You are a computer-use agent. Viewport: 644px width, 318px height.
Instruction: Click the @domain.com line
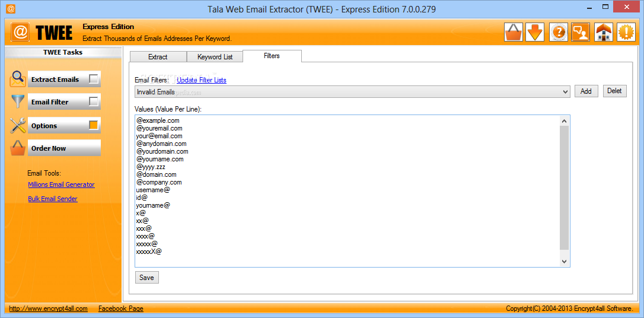(156, 174)
